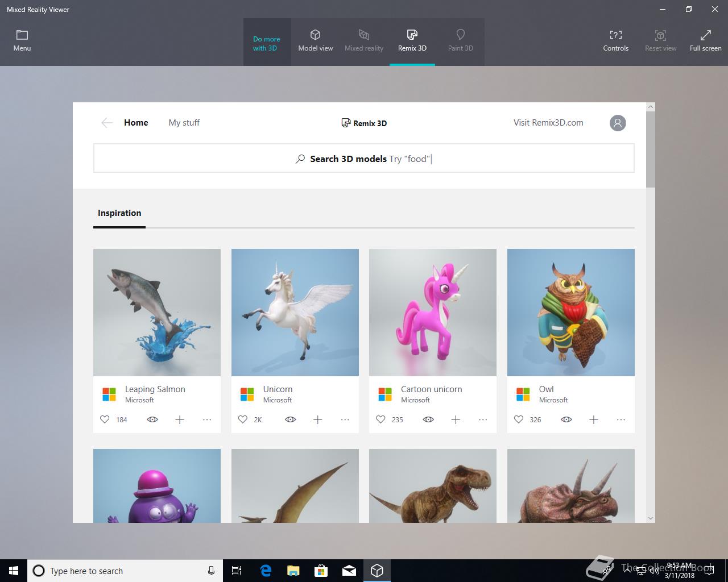
Task: Add Unicorn with plus icon
Action: (x=318, y=419)
